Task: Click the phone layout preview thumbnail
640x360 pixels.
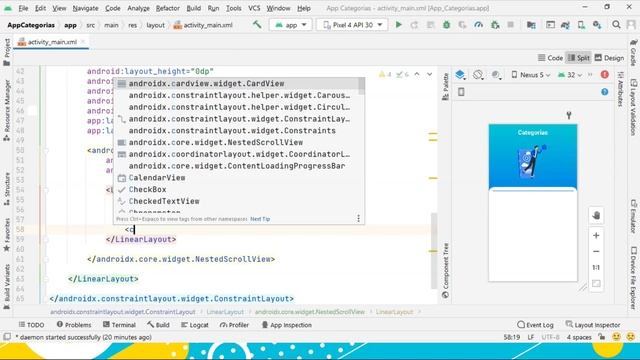Action: 533,202
